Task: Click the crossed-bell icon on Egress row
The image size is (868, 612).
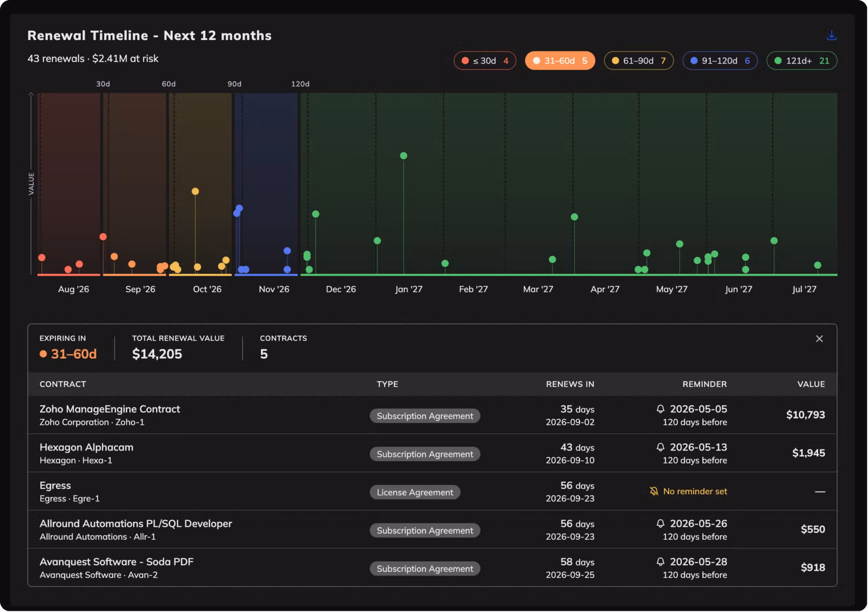Action: click(654, 491)
